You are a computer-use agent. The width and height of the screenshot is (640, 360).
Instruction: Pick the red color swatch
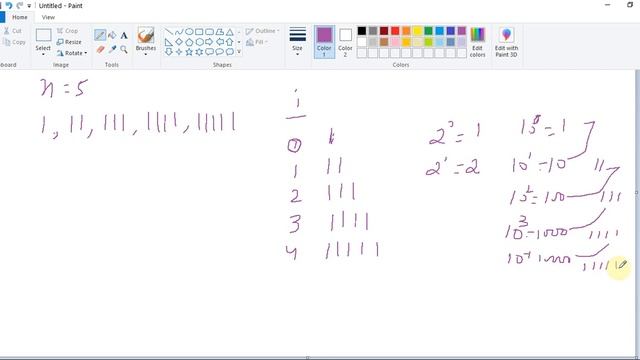click(x=395, y=31)
